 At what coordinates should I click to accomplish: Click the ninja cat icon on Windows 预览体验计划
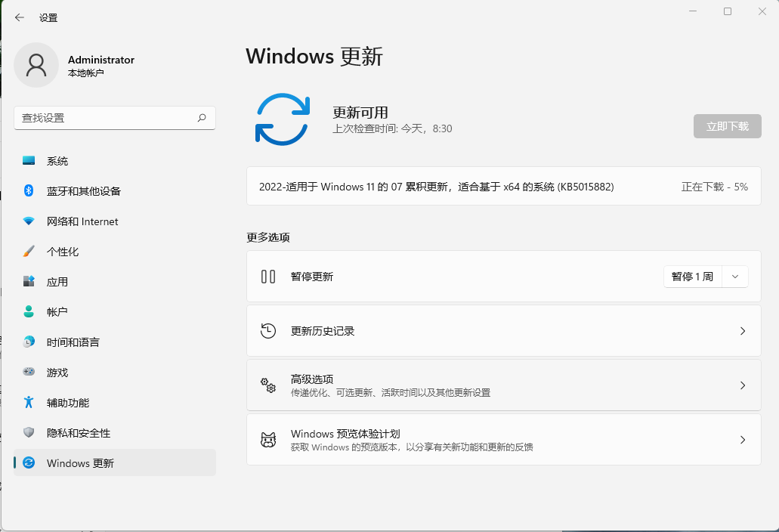tap(268, 439)
